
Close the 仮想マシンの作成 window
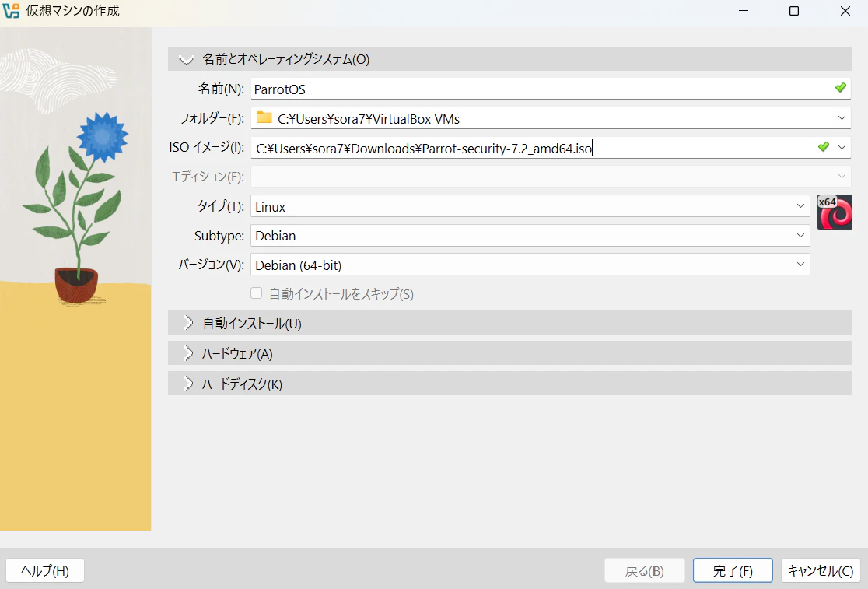point(845,11)
